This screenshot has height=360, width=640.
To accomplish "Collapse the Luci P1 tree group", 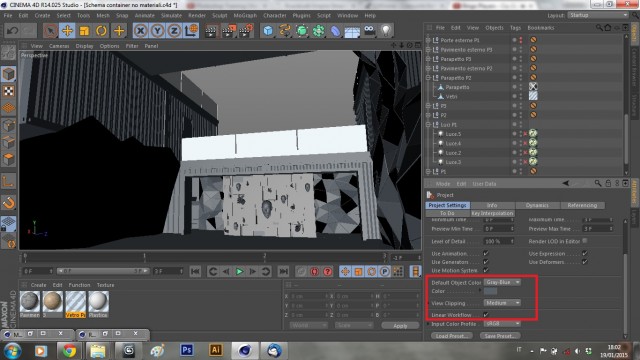I will pos(428,124).
